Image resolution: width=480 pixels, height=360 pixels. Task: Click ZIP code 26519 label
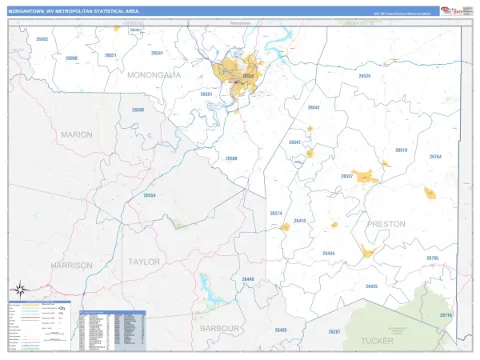click(401, 150)
